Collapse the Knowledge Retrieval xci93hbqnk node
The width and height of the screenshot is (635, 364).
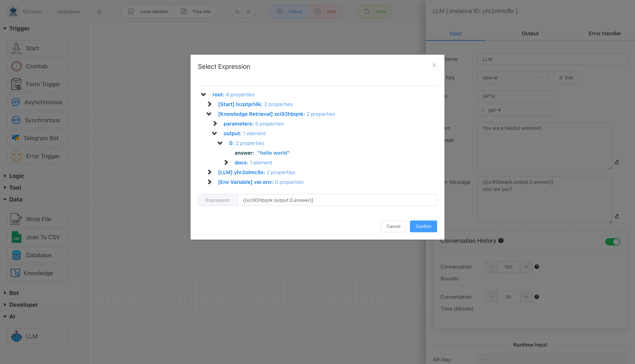click(209, 114)
